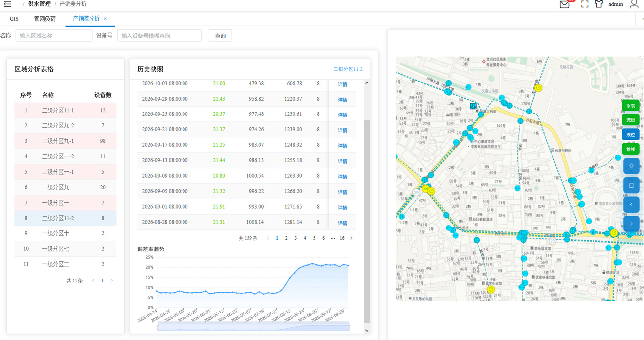Image resolution: width=644 pixels, height=340 pixels.
Task: Click the map left arrow button
Action: 631,205
